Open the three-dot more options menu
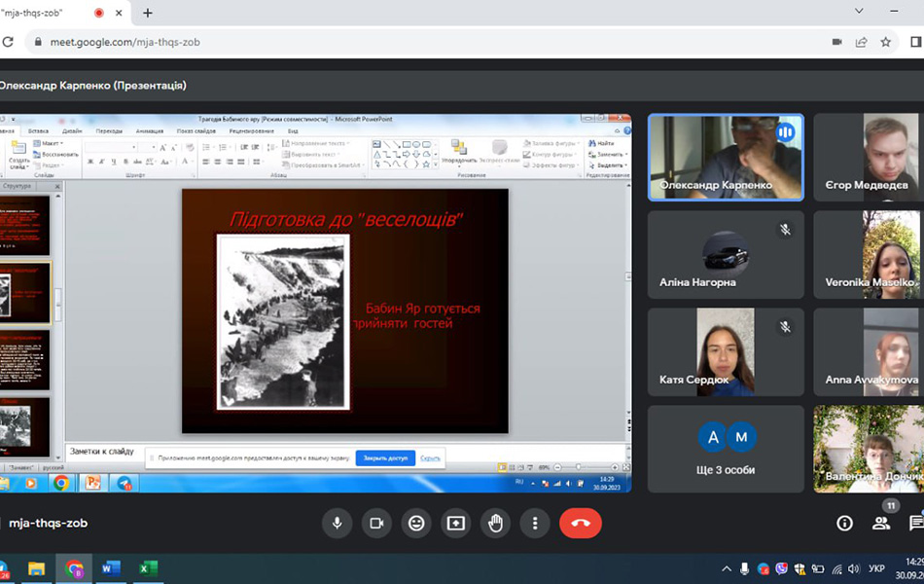The height and width of the screenshot is (584, 924). (535, 524)
